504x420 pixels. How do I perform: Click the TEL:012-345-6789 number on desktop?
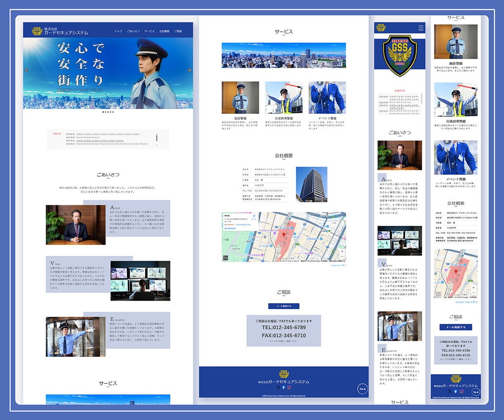pyautogui.click(x=284, y=327)
